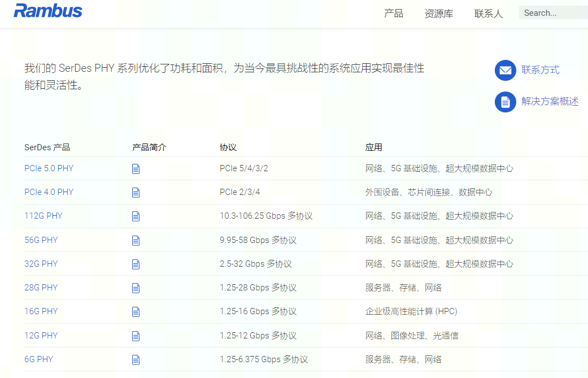The image size is (588, 378).
Task: Click the blue document solution overview icon
Action: click(x=506, y=102)
